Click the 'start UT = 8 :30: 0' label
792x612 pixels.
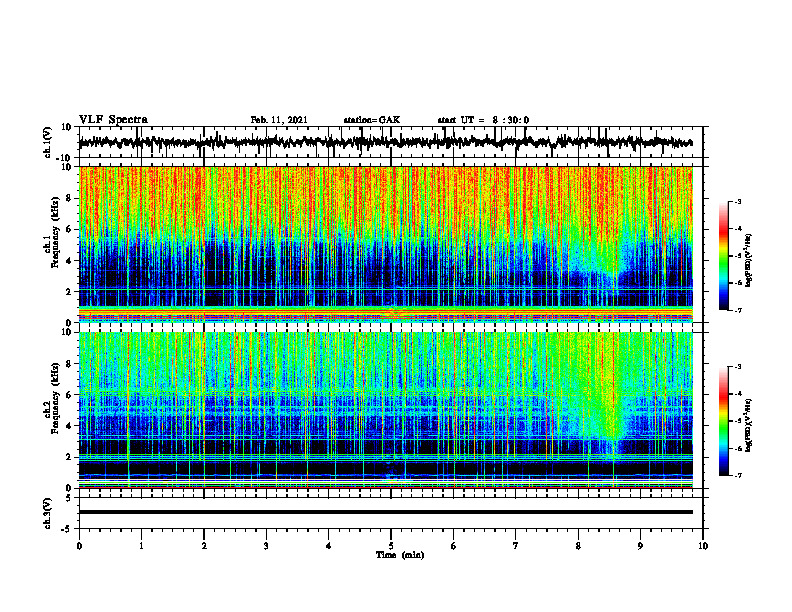coord(483,120)
